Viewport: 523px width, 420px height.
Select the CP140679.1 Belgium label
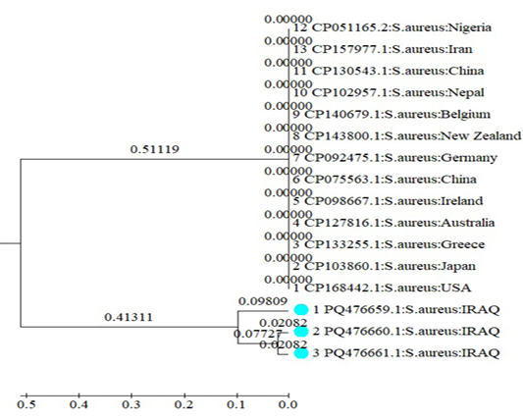[x=392, y=114]
